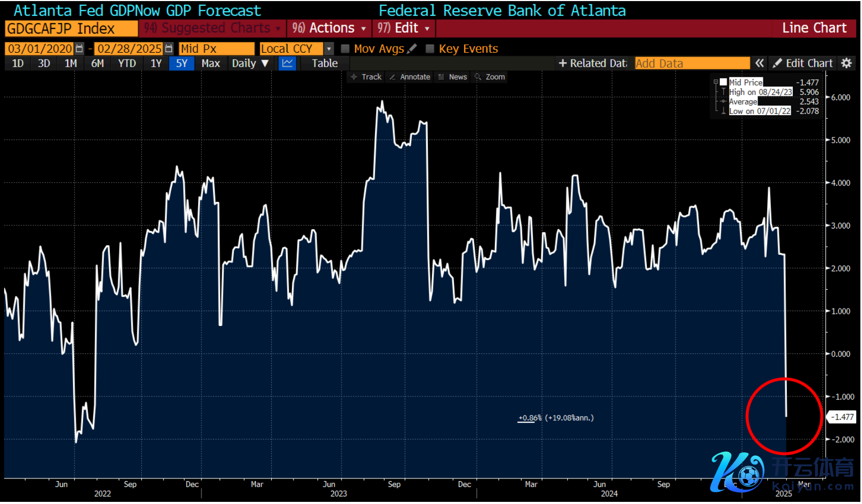
Task: Click the pencil icon beside Mov Avgs
Action: pyautogui.click(x=412, y=49)
